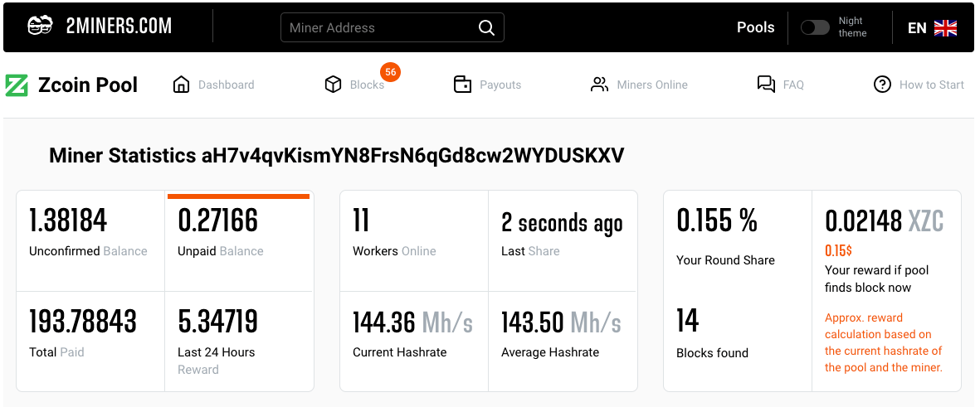Open the EN language selector

point(916,28)
